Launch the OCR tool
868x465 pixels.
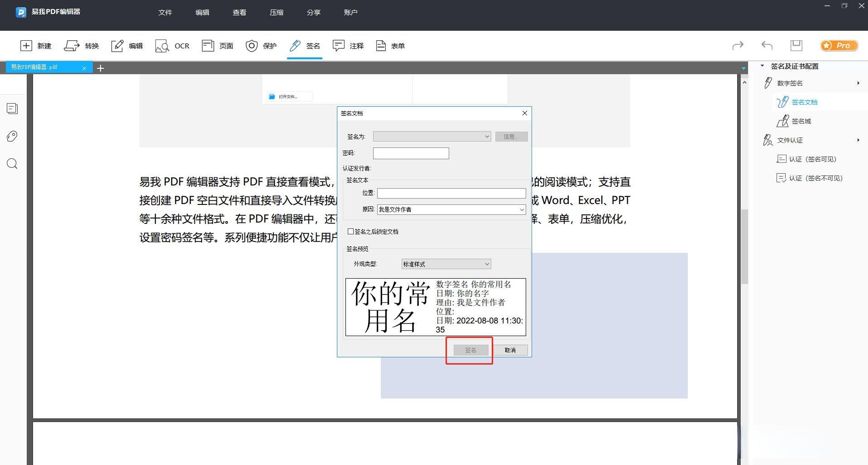click(x=172, y=46)
